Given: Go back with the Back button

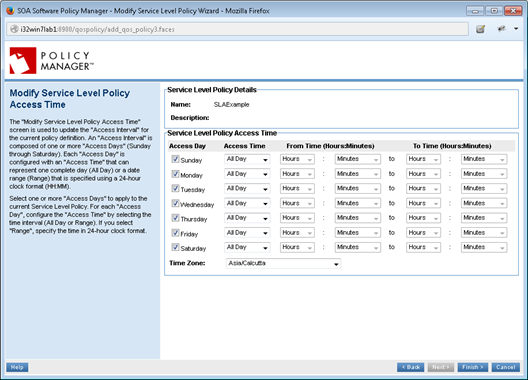Looking at the screenshot, I should point(411,367).
